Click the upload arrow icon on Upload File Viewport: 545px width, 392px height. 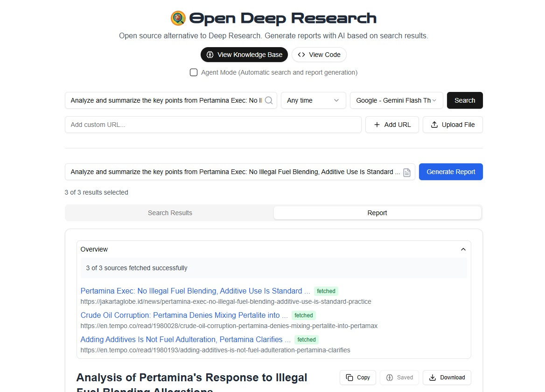[x=434, y=125]
